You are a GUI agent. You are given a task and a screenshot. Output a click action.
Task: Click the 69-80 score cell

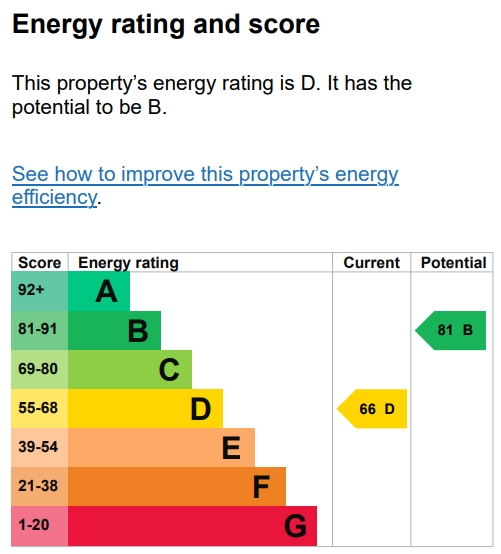pyautogui.click(x=40, y=370)
